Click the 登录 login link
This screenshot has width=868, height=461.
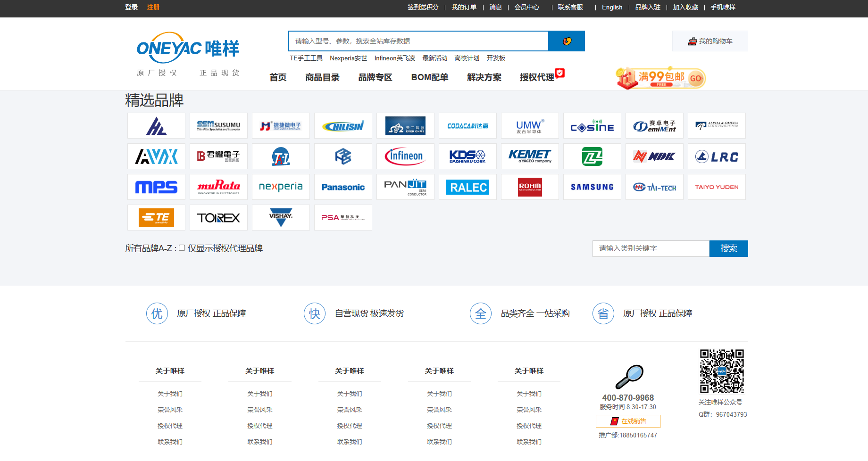click(131, 7)
